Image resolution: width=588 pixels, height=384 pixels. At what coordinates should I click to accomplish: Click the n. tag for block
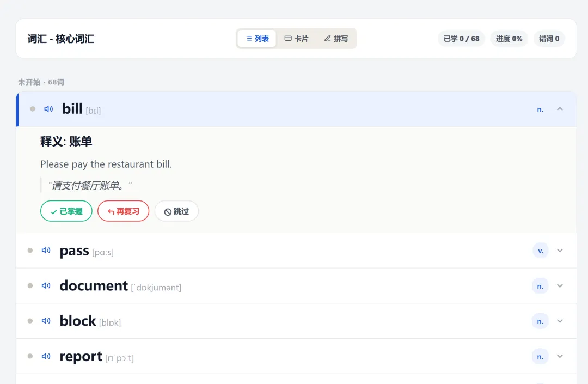(540, 321)
